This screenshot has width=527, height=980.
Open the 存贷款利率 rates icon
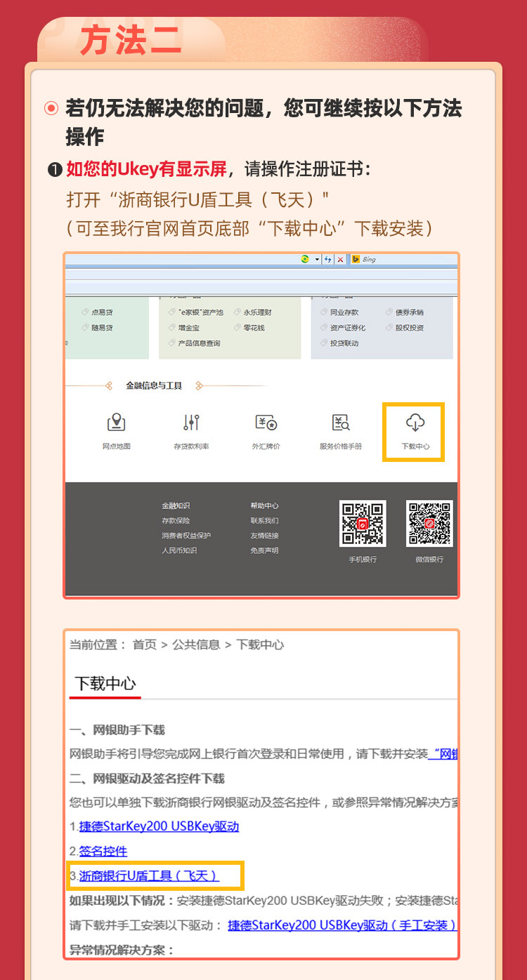[x=191, y=422]
